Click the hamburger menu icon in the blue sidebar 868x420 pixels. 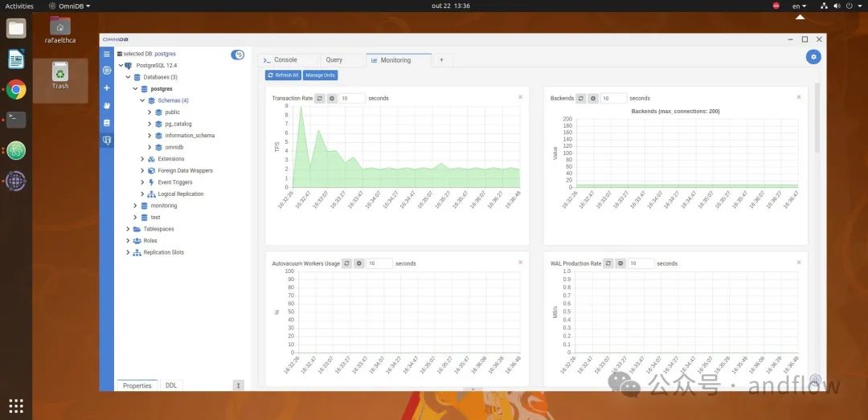click(x=107, y=55)
